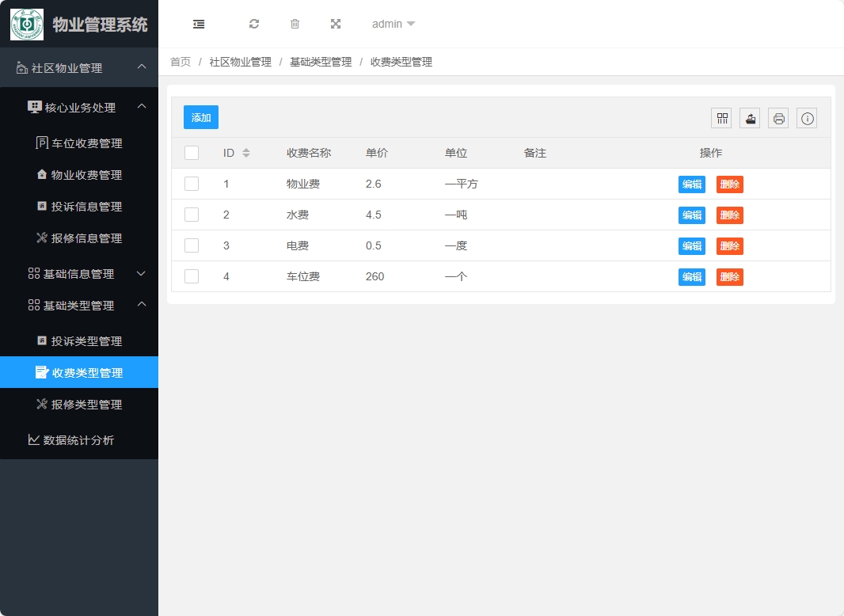Viewport: 844px width, 616px height.
Task: Refresh the current page
Action: [254, 24]
